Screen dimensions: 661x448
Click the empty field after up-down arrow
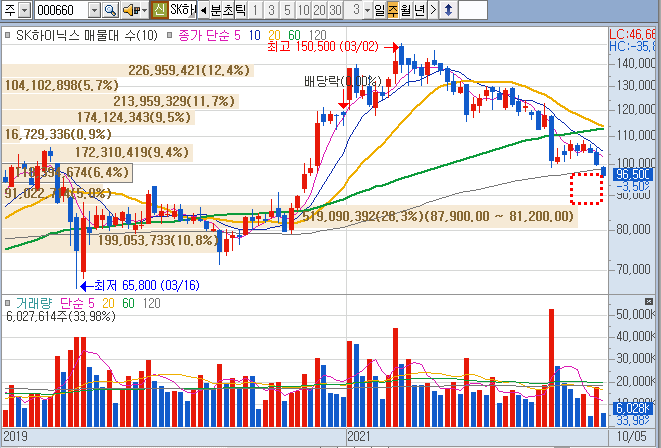click(473, 10)
